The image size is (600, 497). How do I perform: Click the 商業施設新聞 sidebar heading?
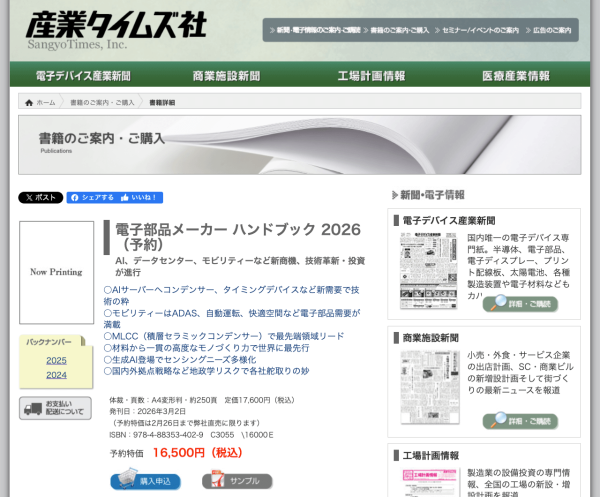coord(430,338)
